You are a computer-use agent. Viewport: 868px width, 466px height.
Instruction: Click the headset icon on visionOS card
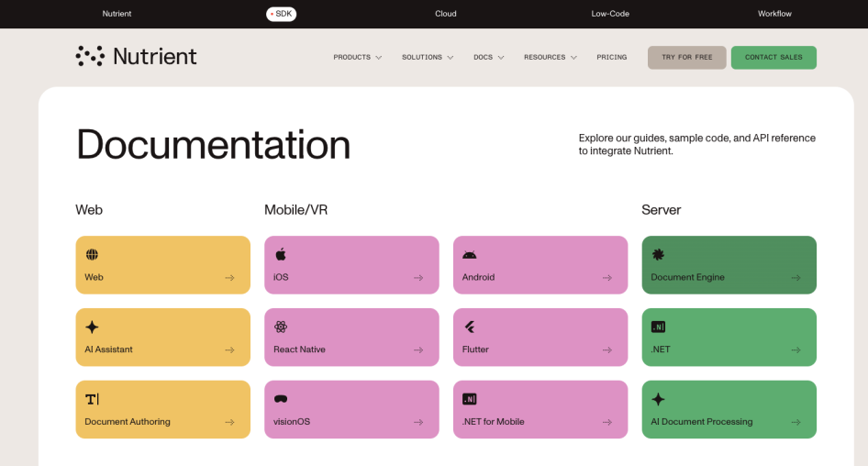pos(281,399)
